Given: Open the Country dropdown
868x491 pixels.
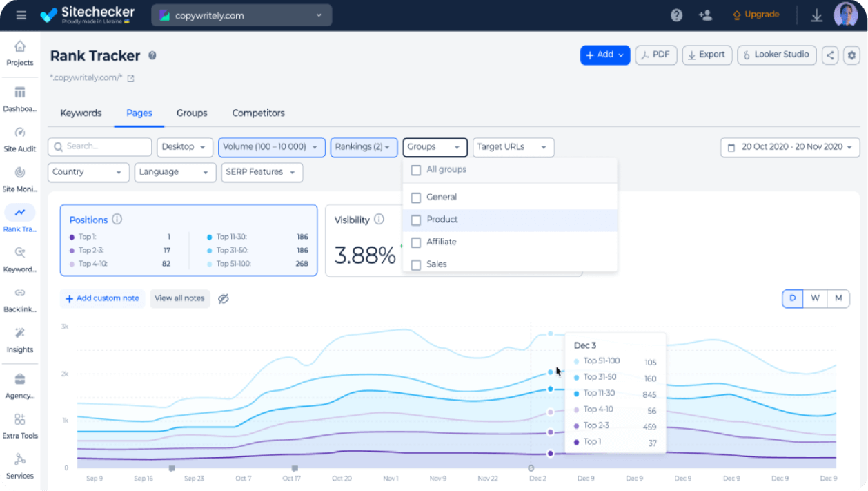Looking at the screenshot, I should point(88,172).
